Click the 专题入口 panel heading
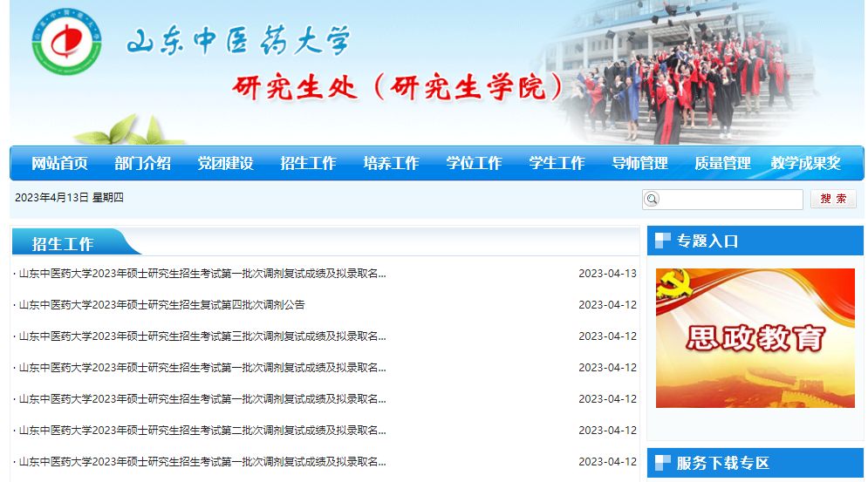 tap(755, 241)
